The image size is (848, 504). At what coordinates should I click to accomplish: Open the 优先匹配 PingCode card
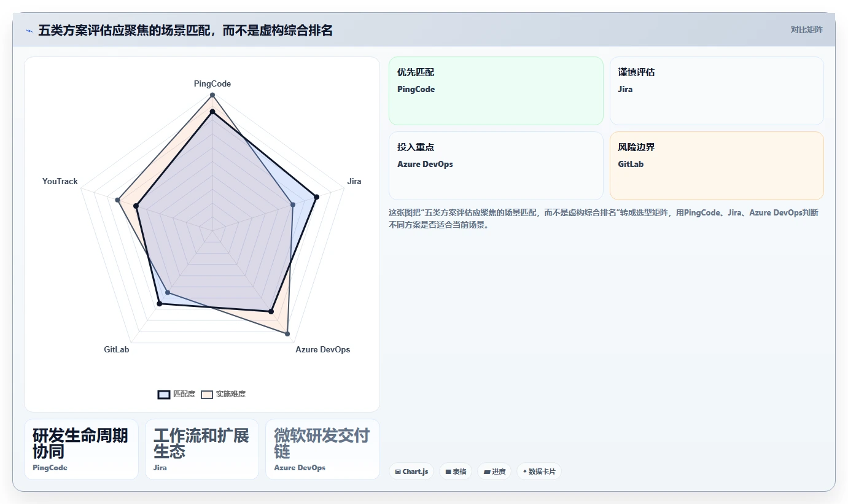pos(496,91)
